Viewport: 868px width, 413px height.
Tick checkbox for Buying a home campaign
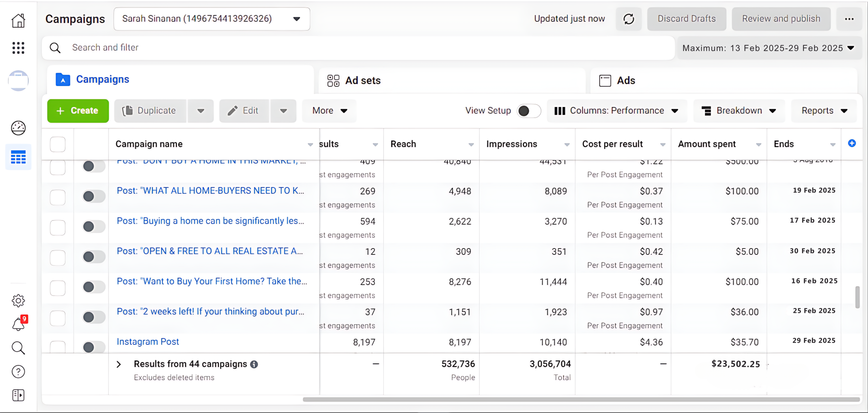pyautogui.click(x=58, y=227)
